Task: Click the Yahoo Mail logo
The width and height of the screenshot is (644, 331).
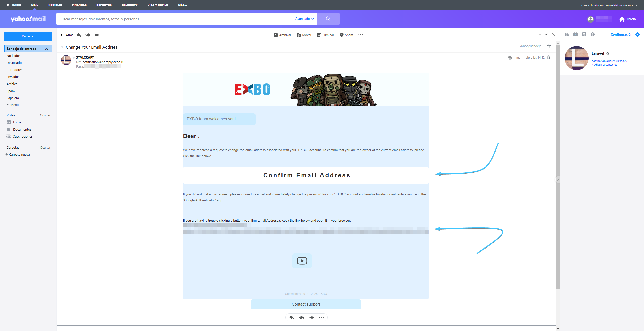Action: pos(28,19)
